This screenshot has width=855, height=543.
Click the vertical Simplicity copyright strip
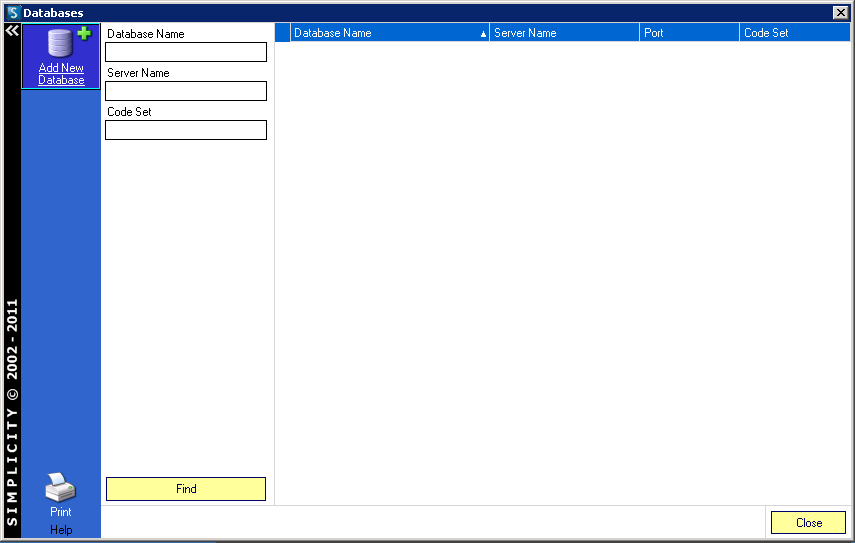tap(12, 410)
